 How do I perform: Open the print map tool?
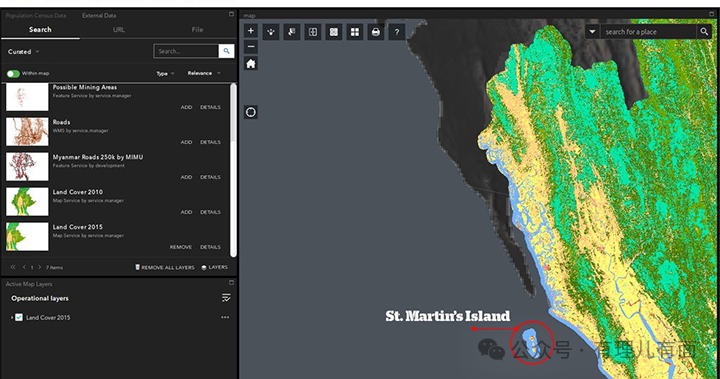[376, 32]
